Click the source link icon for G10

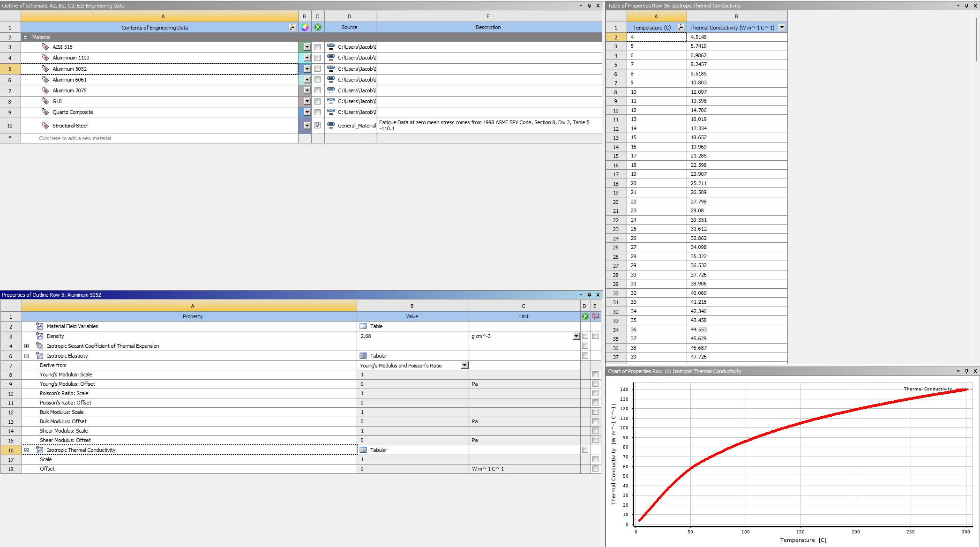coord(331,101)
